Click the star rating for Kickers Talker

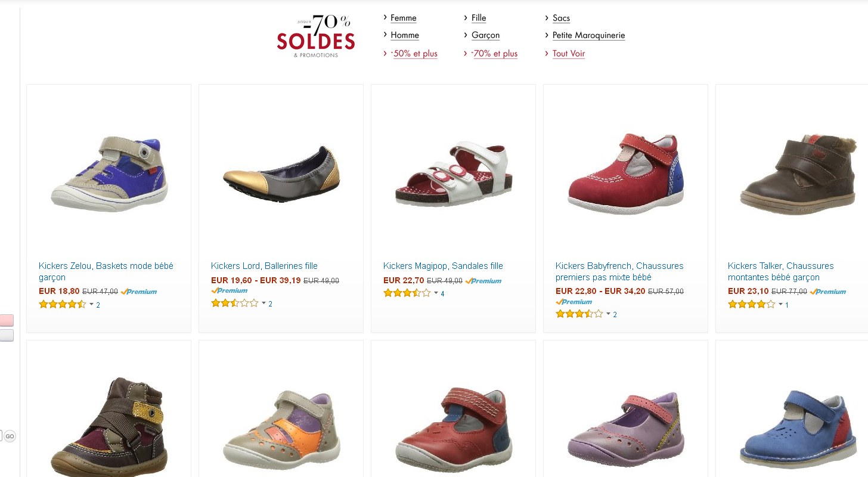click(x=751, y=305)
